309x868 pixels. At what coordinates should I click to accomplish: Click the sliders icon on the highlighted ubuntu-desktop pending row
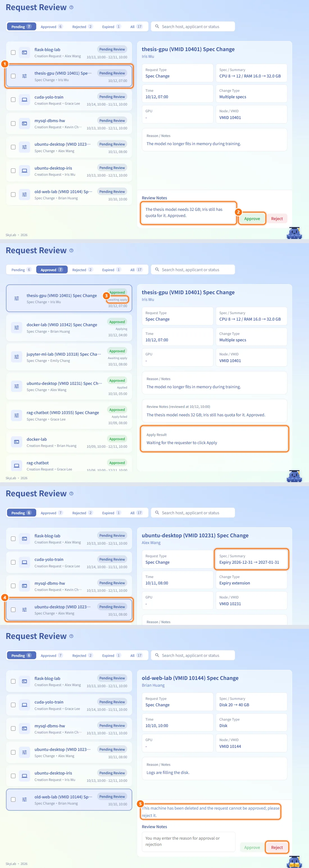tap(24, 609)
